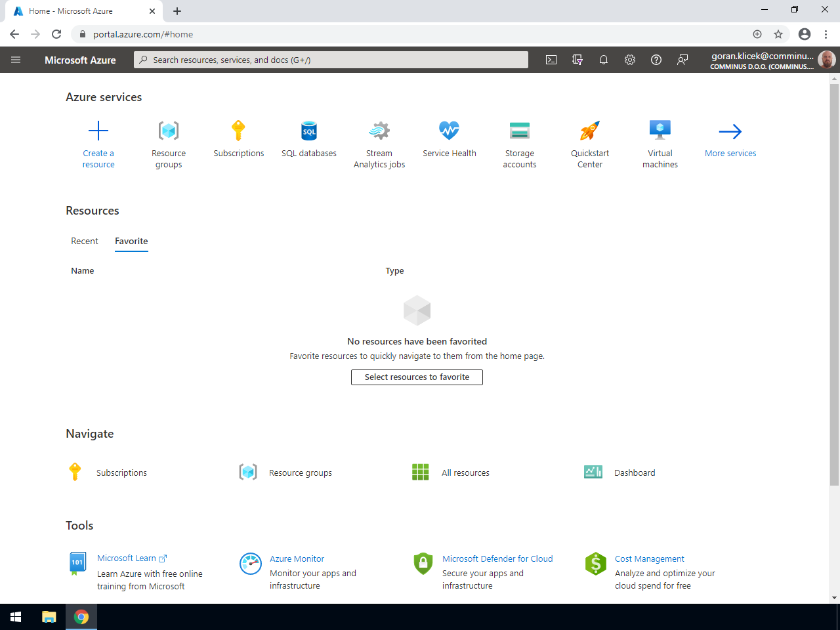Reload the page in the browser

point(56,34)
